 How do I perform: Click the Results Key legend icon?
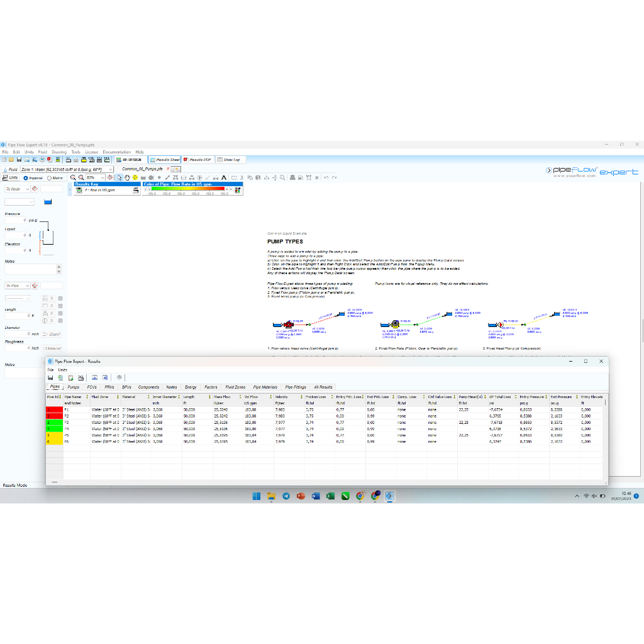(79, 190)
